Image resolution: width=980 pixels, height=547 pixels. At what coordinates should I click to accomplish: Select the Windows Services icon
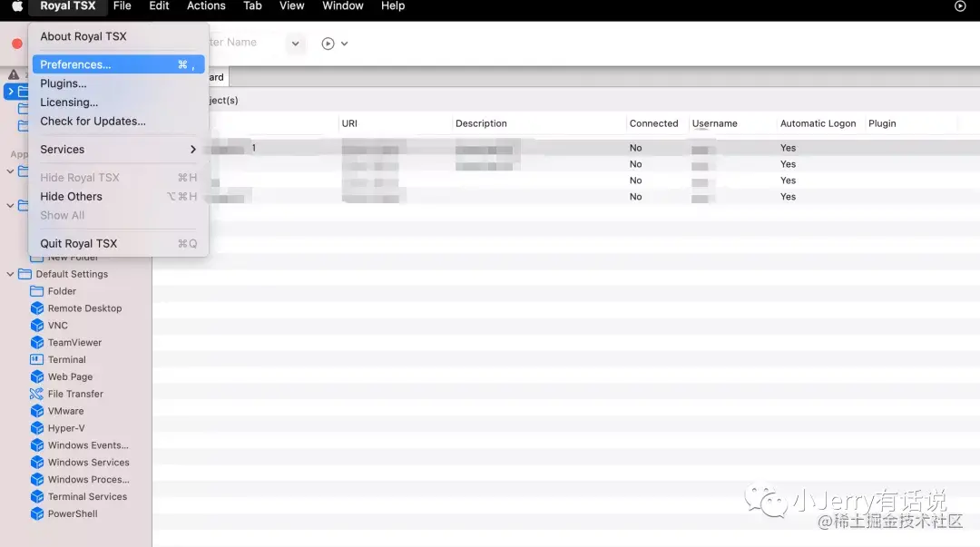click(x=37, y=463)
